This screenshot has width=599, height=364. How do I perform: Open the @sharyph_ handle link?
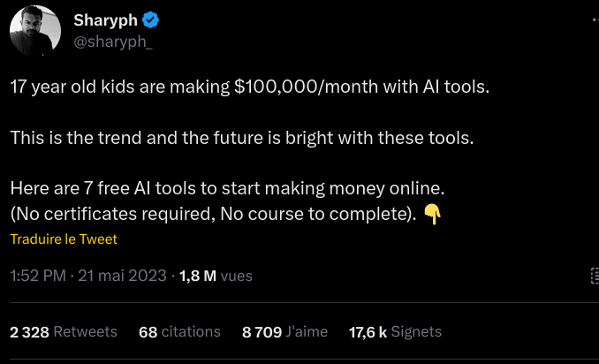pyautogui.click(x=113, y=42)
